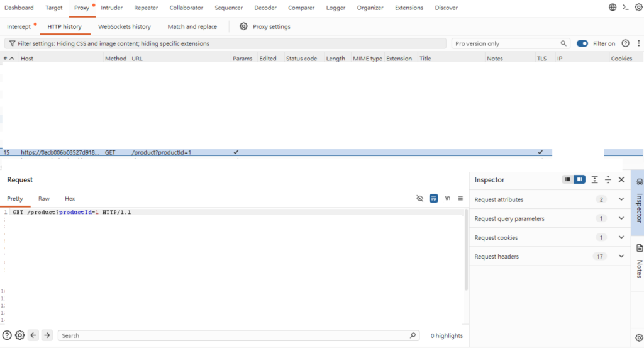Open the Intruder tab

point(112,8)
